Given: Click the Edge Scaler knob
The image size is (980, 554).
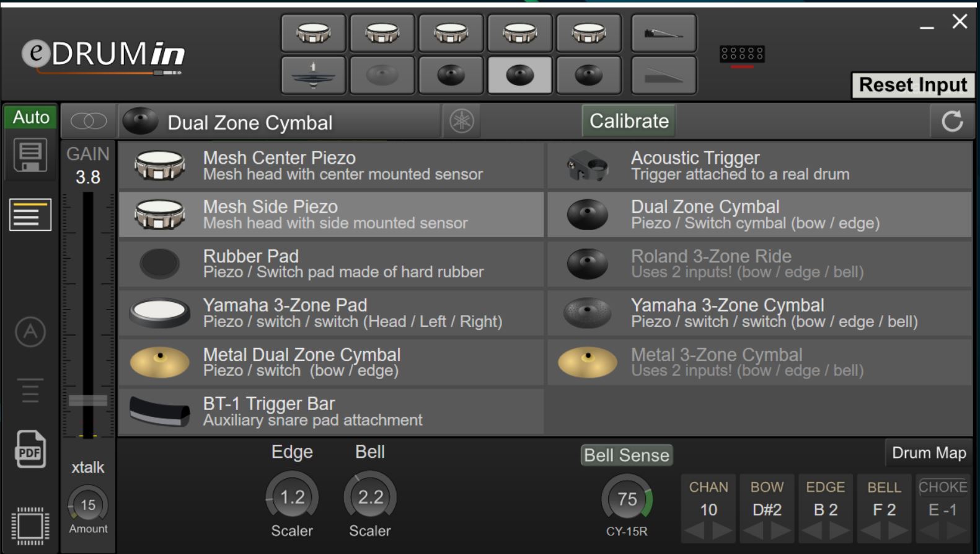Looking at the screenshot, I should coord(292,497).
